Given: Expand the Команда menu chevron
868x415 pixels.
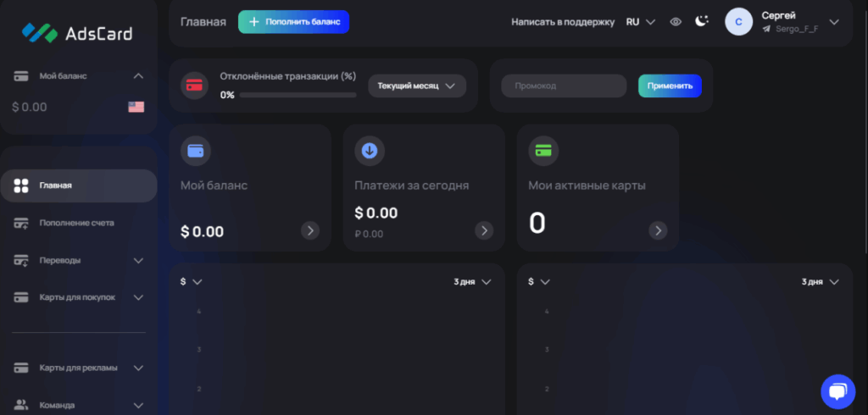Looking at the screenshot, I should (138, 405).
